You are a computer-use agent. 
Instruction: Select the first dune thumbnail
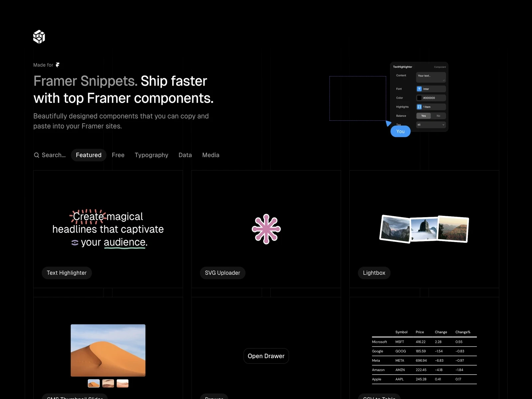tap(94, 383)
